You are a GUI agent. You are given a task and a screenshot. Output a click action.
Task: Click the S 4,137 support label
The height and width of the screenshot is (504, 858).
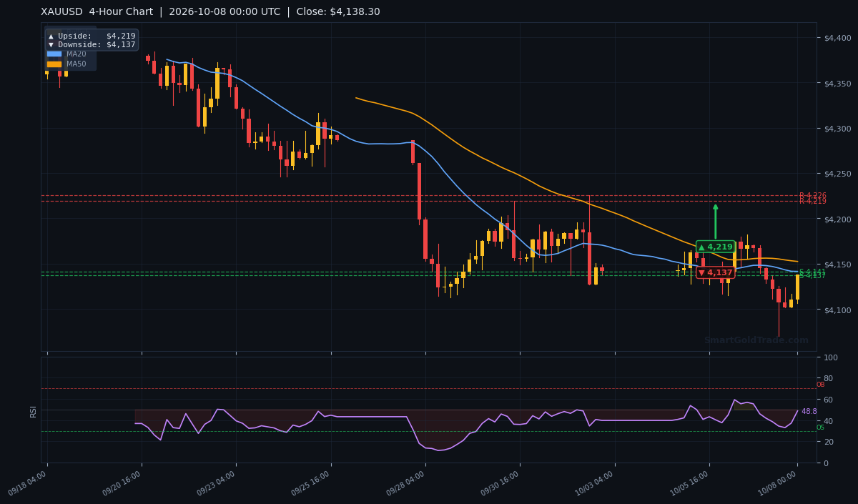tap(812, 276)
